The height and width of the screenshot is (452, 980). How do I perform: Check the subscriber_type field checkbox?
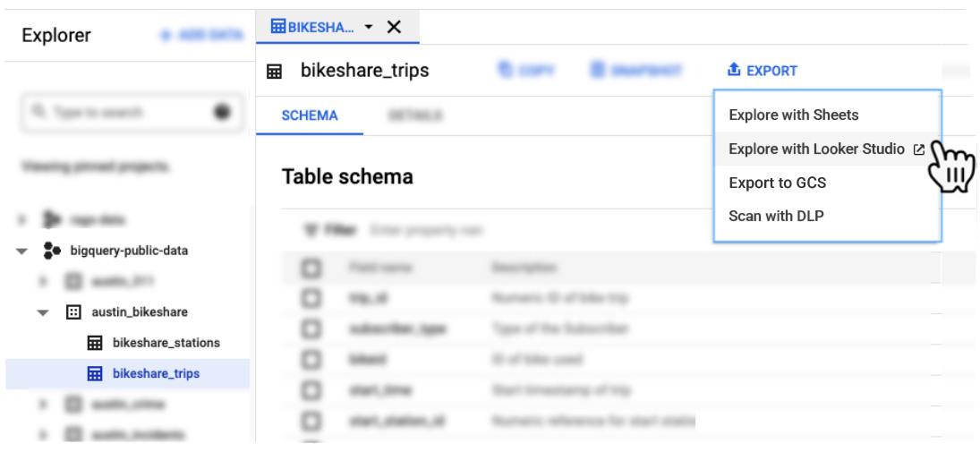311,328
